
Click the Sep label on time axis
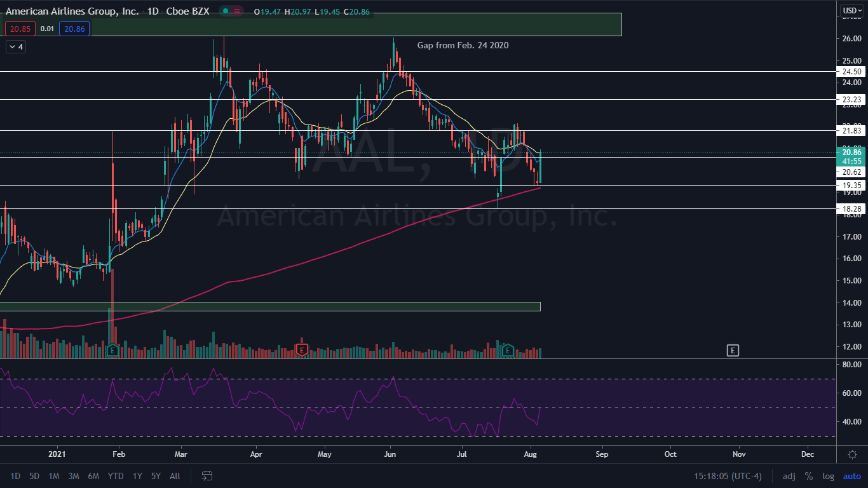coord(602,454)
